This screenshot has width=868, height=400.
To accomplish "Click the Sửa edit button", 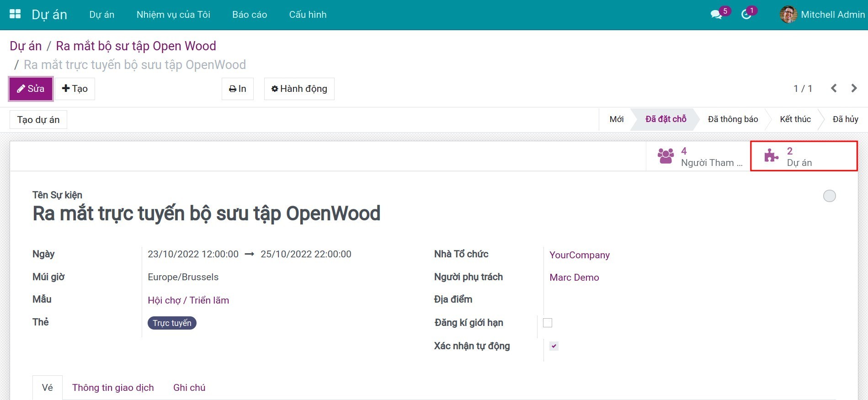I will click(31, 89).
